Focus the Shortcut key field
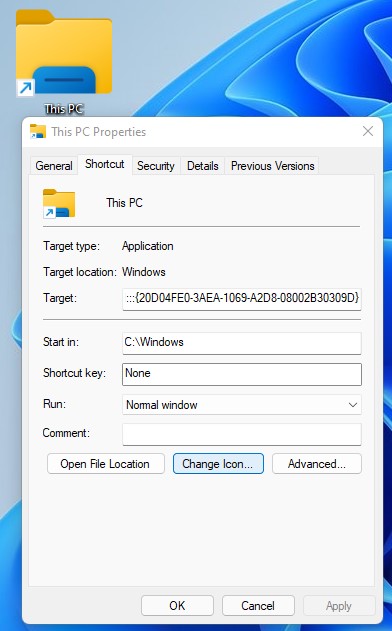The image size is (392, 631). 241,374
